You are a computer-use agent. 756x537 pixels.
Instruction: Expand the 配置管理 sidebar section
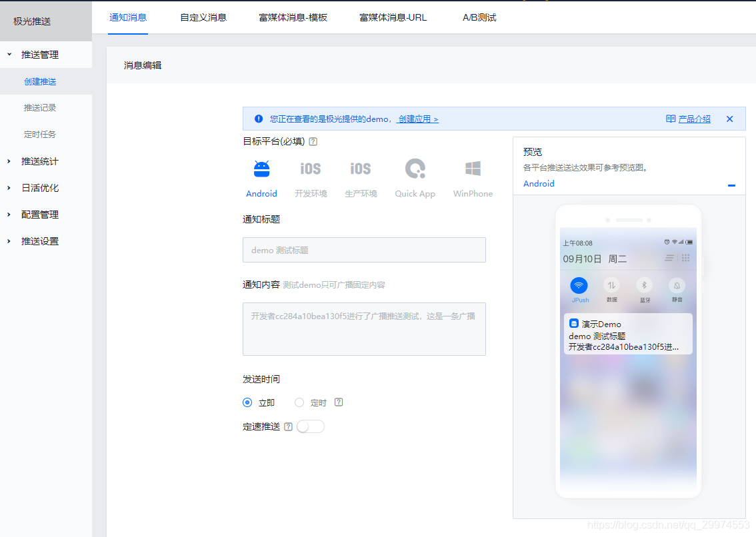coord(40,215)
